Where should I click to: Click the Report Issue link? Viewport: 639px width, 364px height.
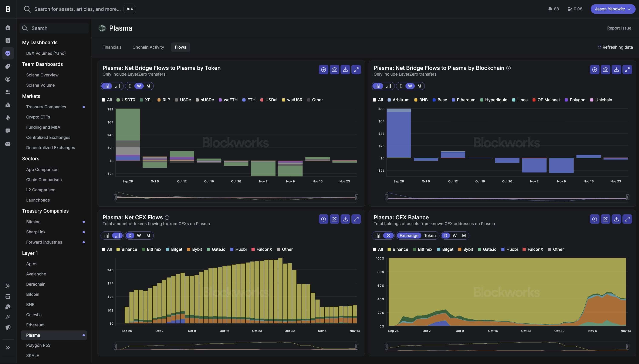click(619, 28)
